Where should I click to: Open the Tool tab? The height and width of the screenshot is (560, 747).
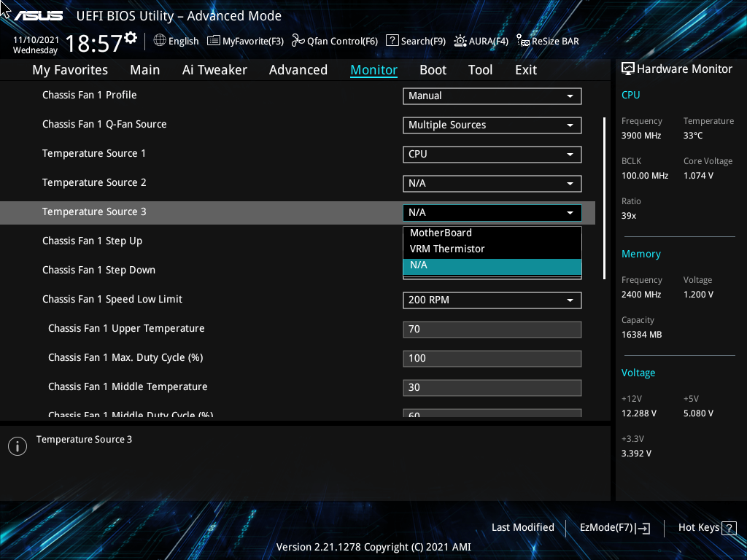pyautogui.click(x=480, y=70)
